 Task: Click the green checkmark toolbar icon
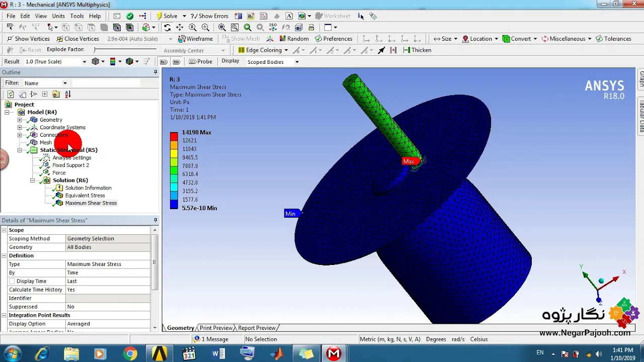click(130, 16)
